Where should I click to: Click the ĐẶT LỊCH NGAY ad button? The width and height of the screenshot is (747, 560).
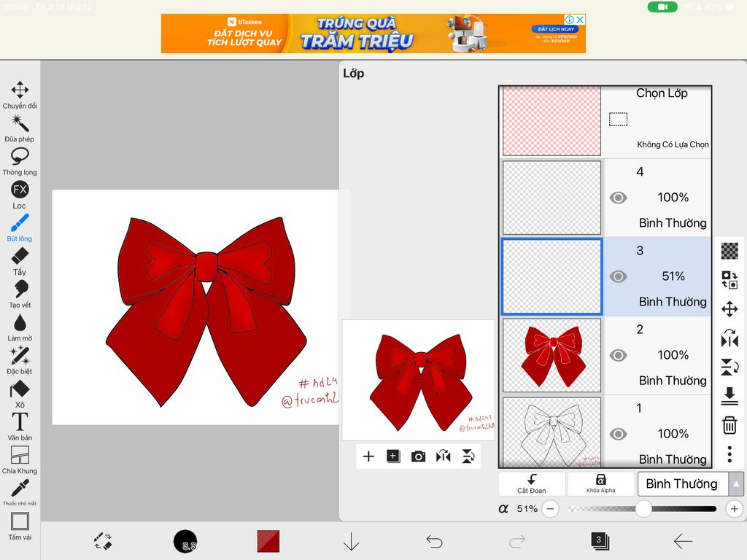click(554, 29)
